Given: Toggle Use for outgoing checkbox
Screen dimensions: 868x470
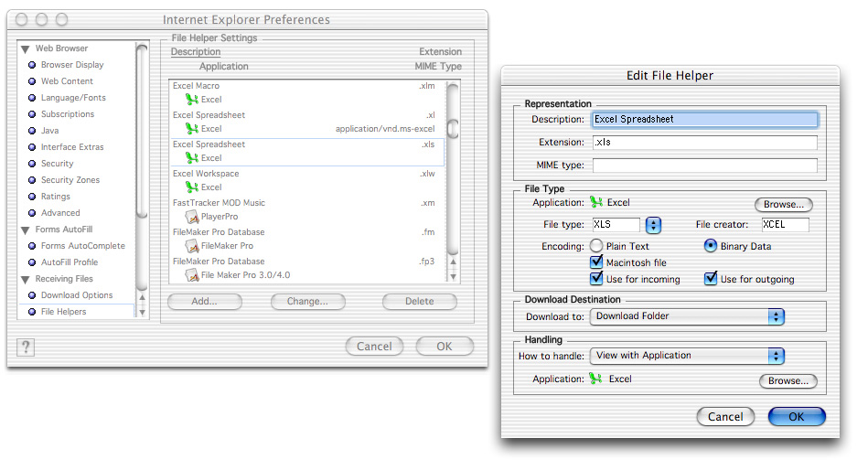Looking at the screenshot, I should 711,279.
